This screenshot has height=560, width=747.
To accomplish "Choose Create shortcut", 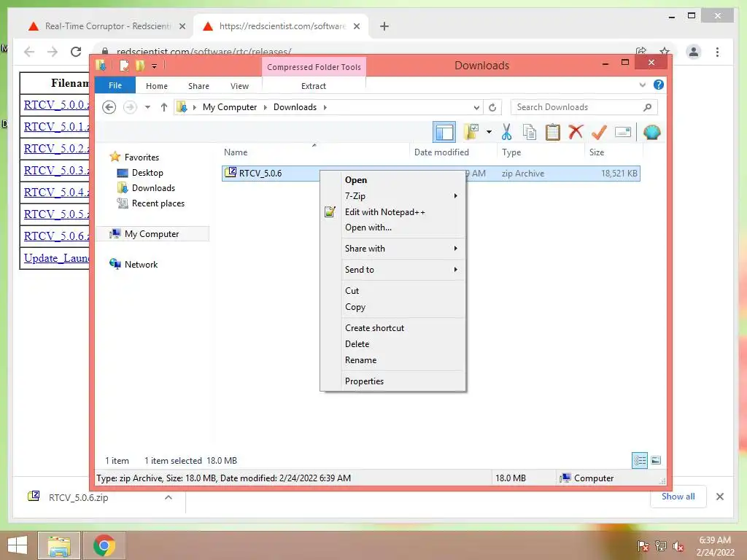I will pyautogui.click(x=403, y=328).
